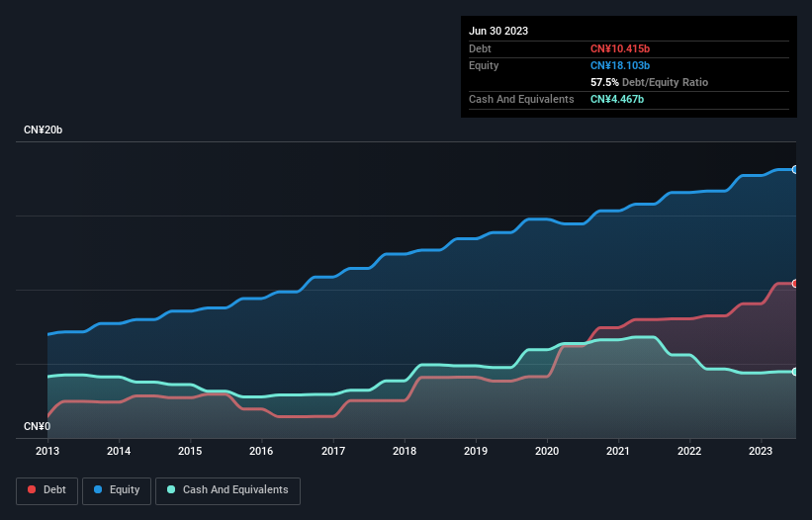This screenshot has width=812, height=520.
Task: Click the 2015 x-axis label
Action: click(x=190, y=451)
